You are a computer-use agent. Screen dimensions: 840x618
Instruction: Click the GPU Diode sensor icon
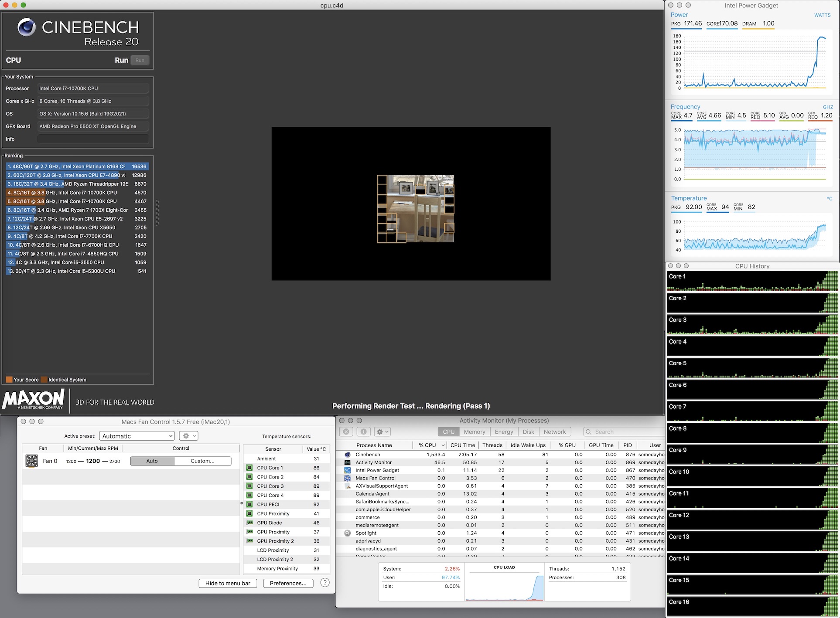pyautogui.click(x=249, y=523)
